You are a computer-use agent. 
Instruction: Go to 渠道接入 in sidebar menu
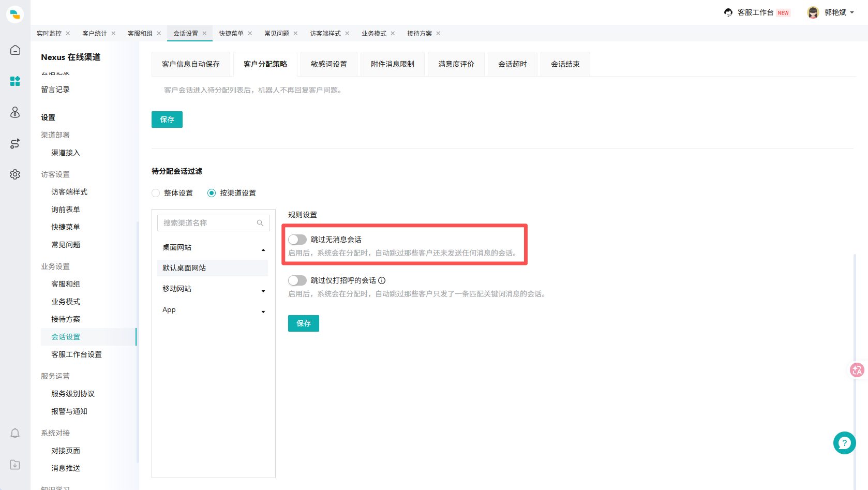point(66,153)
